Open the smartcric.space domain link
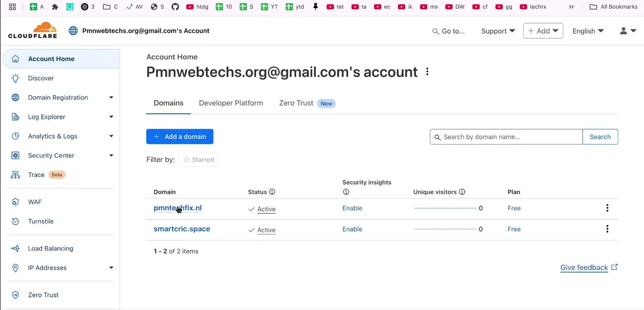 click(x=182, y=229)
